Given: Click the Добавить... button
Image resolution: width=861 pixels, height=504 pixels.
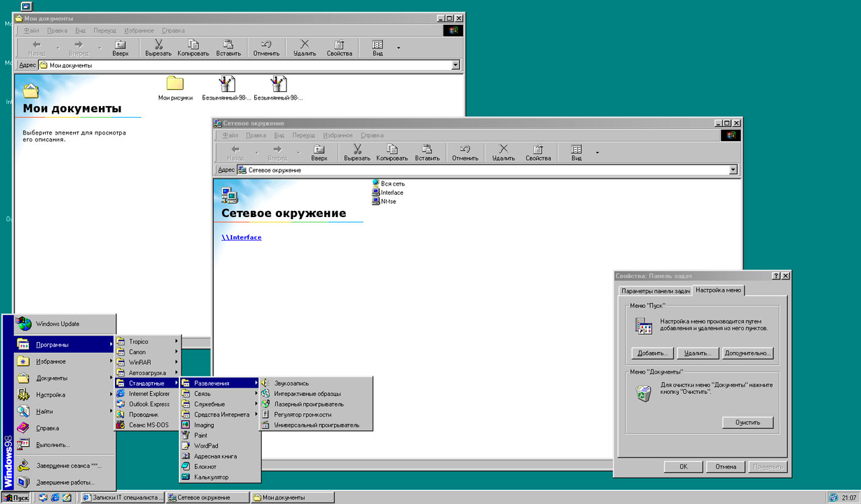Looking at the screenshot, I should pyautogui.click(x=652, y=353).
